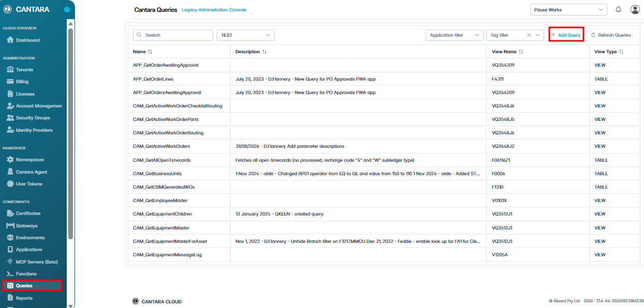Select Queries in the sidebar

tap(32, 285)
